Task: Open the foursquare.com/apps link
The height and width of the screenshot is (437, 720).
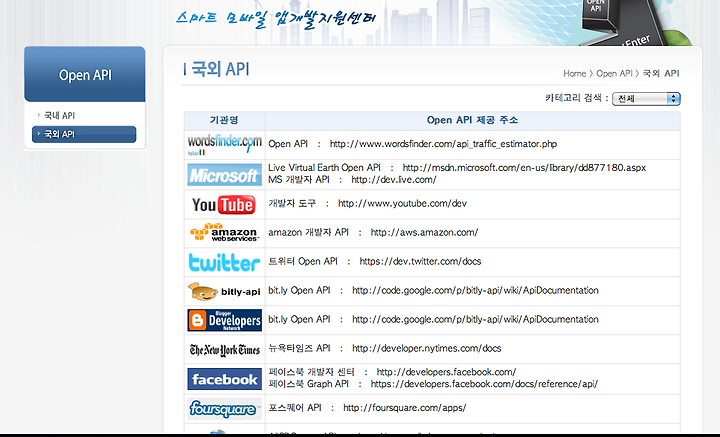Action: click(x=405, y=408)
